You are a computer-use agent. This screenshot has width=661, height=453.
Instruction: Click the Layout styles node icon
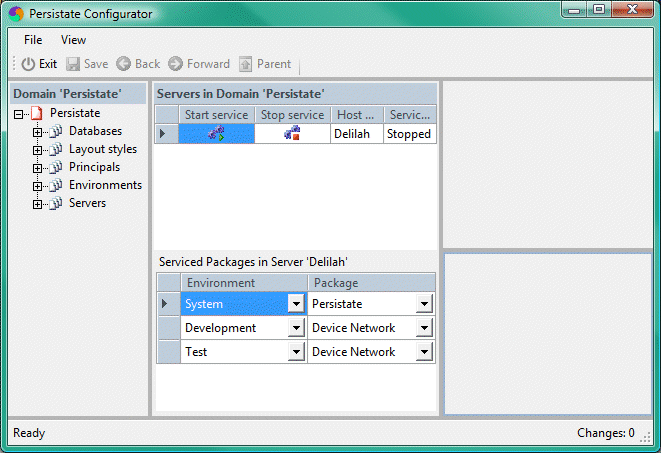(x=56, y=150)
